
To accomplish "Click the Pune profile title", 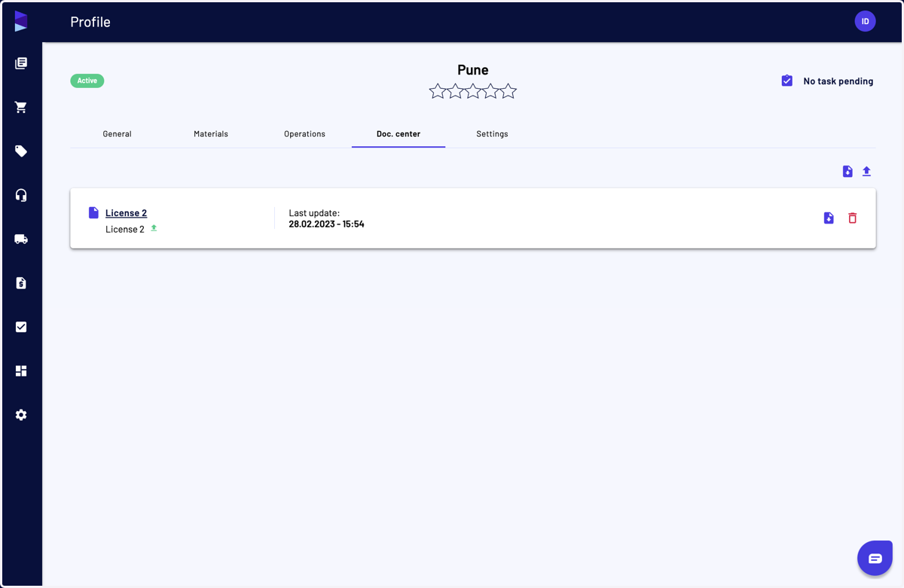I will (473, 70).
